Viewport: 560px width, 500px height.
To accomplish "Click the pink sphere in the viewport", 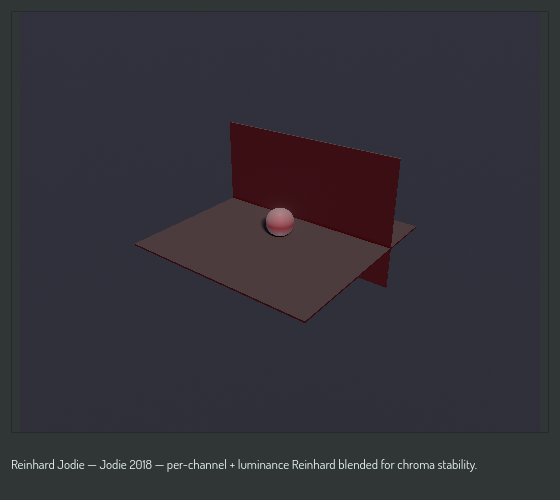I will (x=280, y=222).
